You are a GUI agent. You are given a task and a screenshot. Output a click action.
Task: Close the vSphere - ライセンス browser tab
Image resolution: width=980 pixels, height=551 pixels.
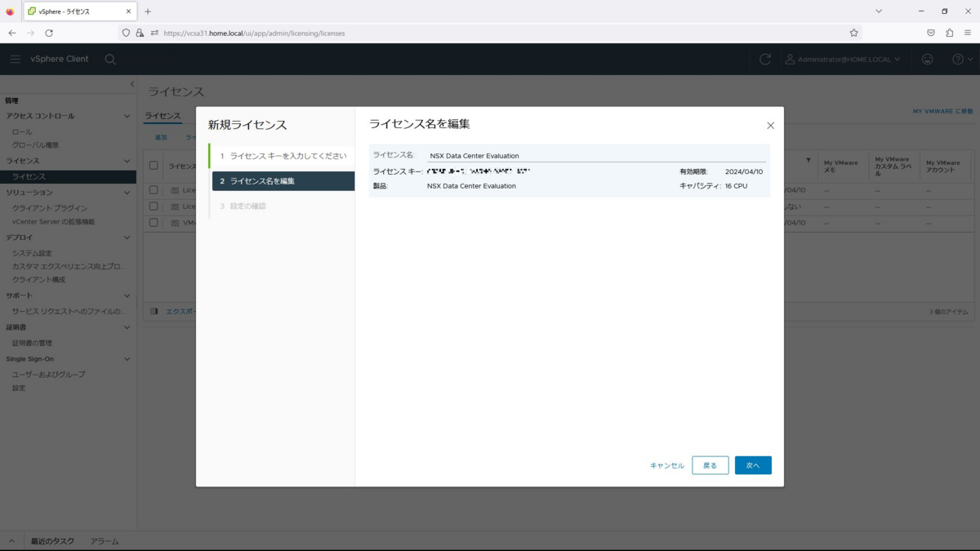point(129,11)
